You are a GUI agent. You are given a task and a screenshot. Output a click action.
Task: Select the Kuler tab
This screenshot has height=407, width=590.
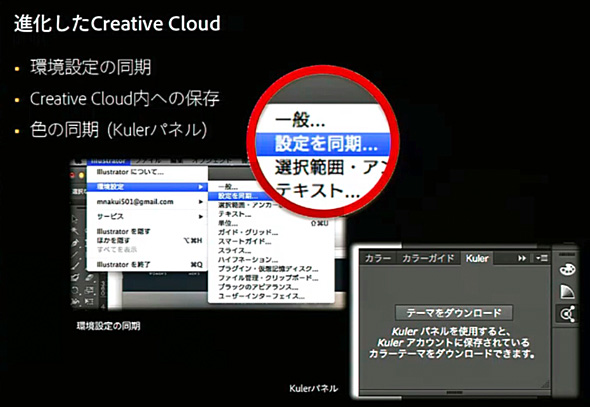(x=477, y=259)
